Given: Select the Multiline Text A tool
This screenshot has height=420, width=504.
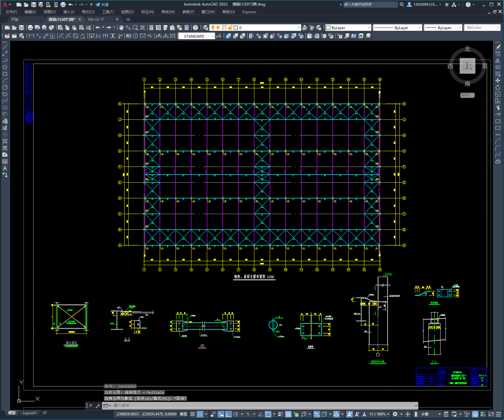Looking at the screenshot, I should (5, 168).
